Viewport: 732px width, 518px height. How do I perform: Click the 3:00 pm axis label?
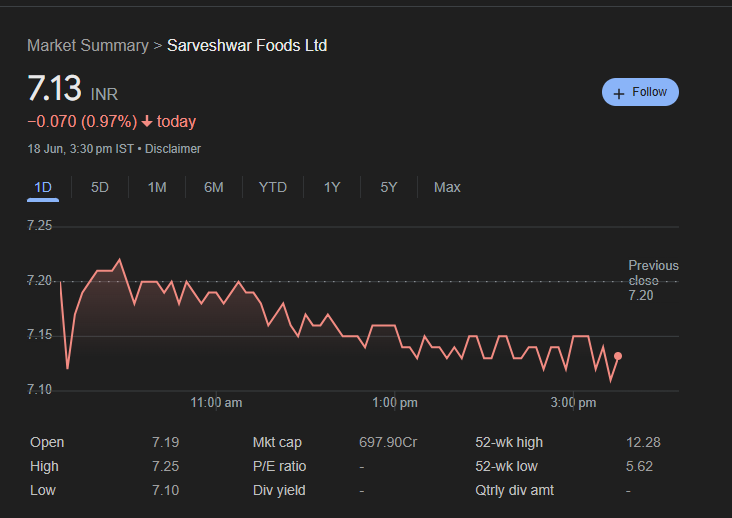(x=573, y=403)
